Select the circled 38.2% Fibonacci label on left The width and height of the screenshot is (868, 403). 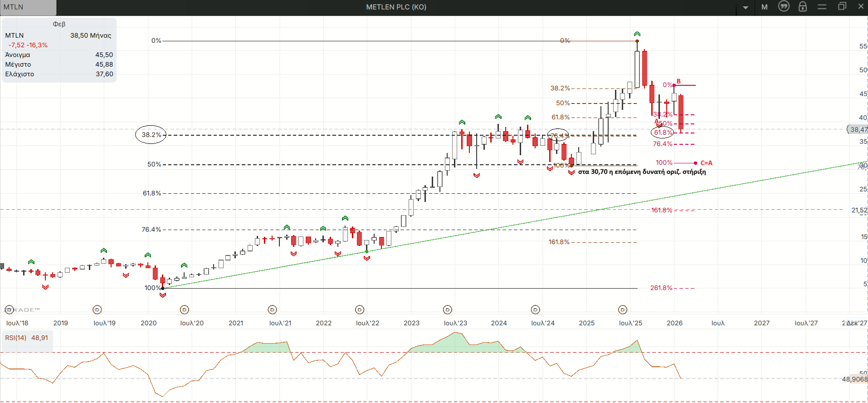click(151, 135)
